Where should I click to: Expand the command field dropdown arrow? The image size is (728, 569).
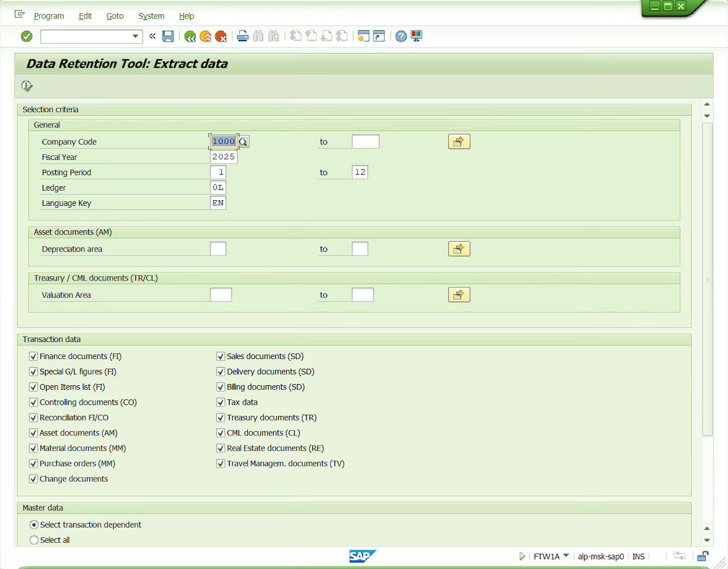point(135,36)
